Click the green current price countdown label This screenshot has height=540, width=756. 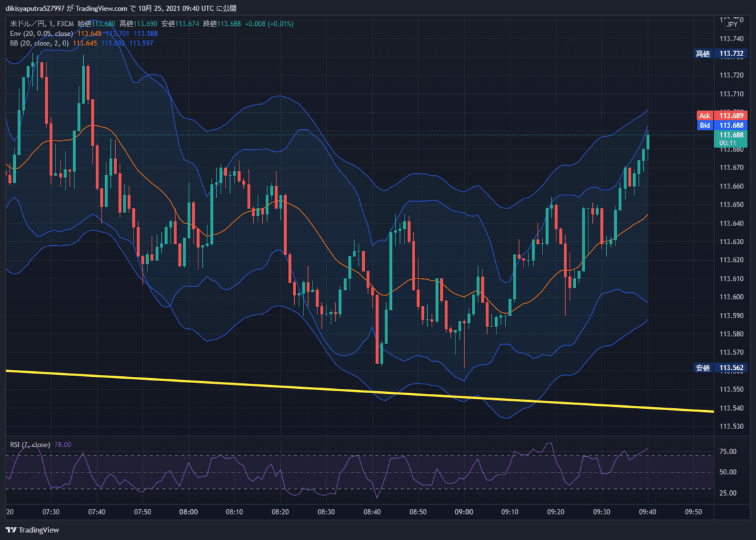(731, 139)
